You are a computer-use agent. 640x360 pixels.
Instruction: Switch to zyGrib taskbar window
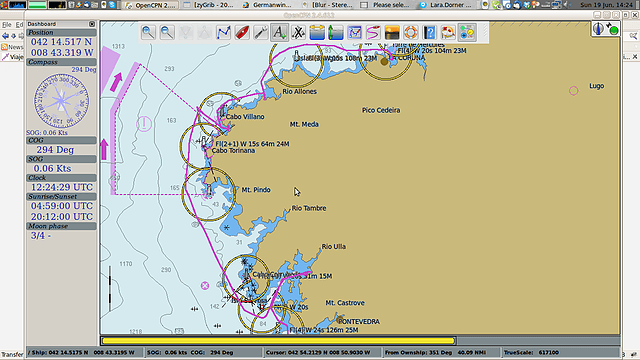[209, 5]
